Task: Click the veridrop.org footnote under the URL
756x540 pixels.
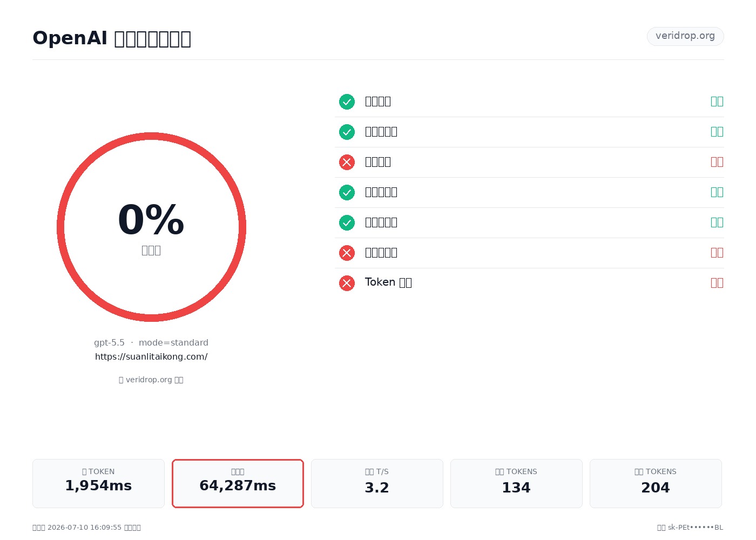Action: coord(151,380)
